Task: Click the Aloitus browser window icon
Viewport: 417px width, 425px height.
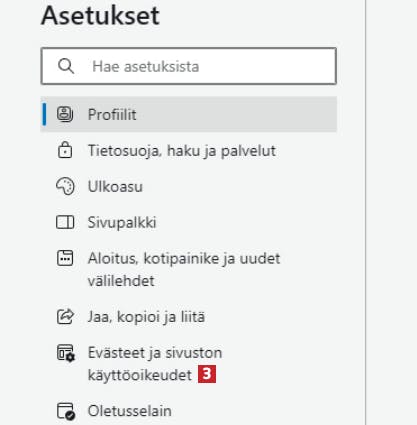Action: click(65, 258)
